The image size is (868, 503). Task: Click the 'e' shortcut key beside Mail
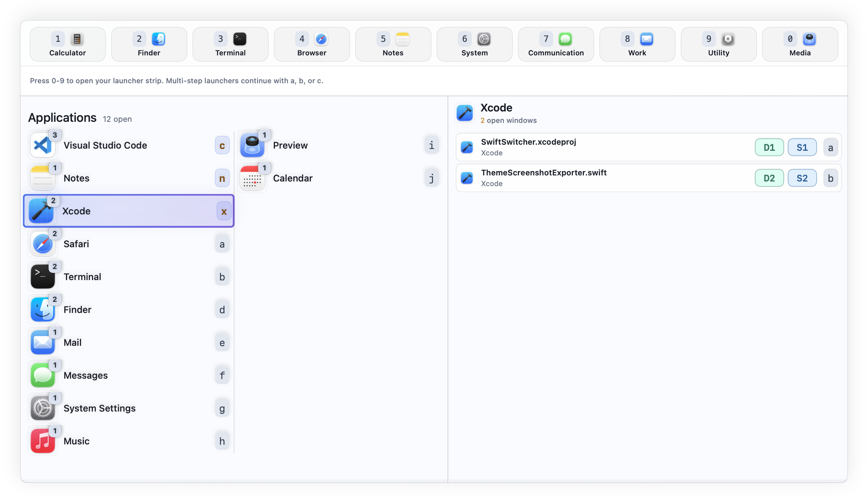(x=222, y=343)
